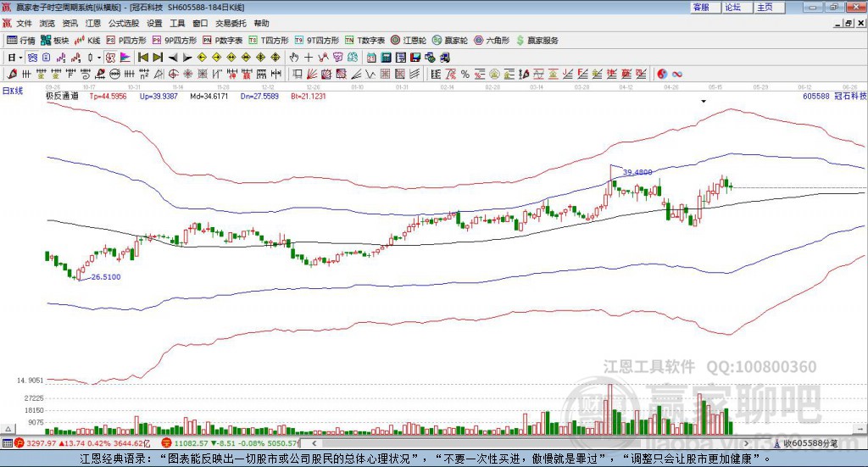Screen dimensions: 868x467
Task: Click the n² square tool icon
Action: (144, 74)
